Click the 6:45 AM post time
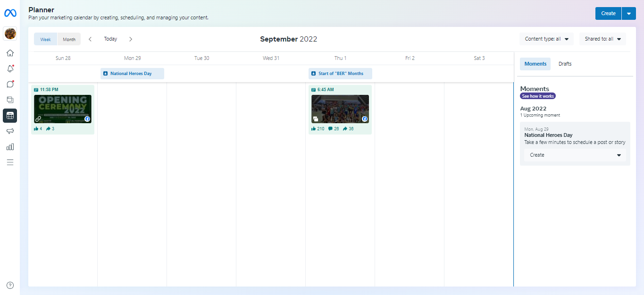Screen dimensions: 644x295 click(x=326, y=90)
